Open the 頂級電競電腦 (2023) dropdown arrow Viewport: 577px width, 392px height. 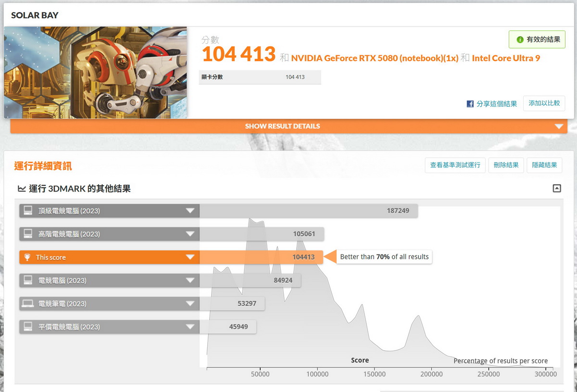[190, 211]
